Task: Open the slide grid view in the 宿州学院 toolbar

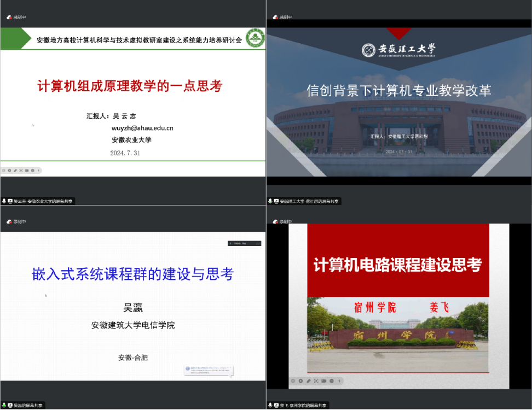Action: click(x=316, y=380)
